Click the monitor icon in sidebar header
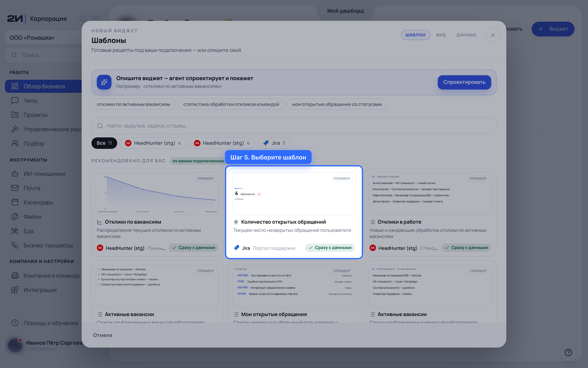Viewport: 588px width, 368px height. click(x=83, y=19)
